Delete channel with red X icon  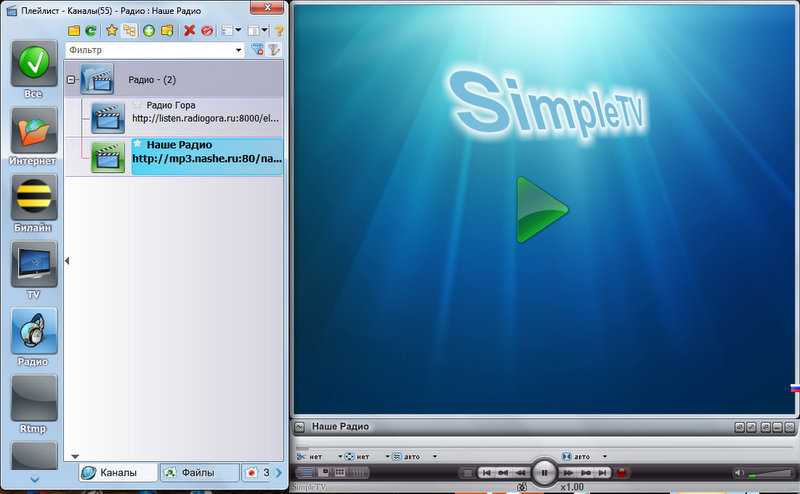(x=189, y=31)
